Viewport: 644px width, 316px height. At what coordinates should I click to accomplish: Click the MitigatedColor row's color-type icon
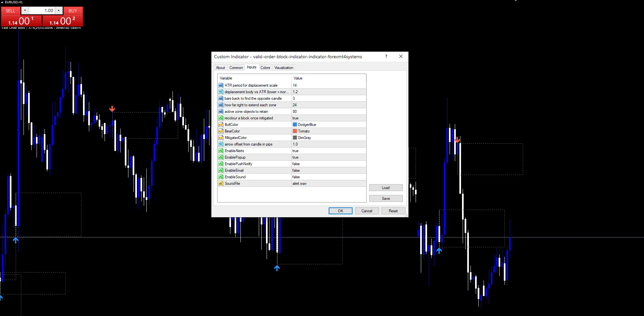221,138
